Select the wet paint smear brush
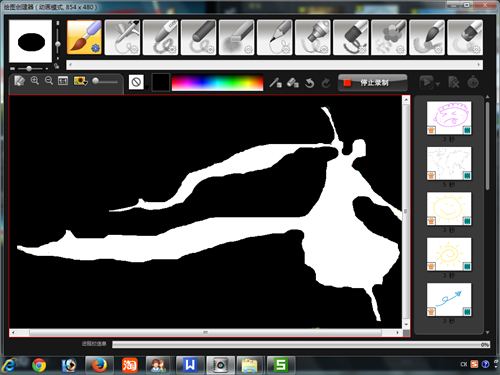The width and height of the screenshot is (500, 375). tap(426, 37)
